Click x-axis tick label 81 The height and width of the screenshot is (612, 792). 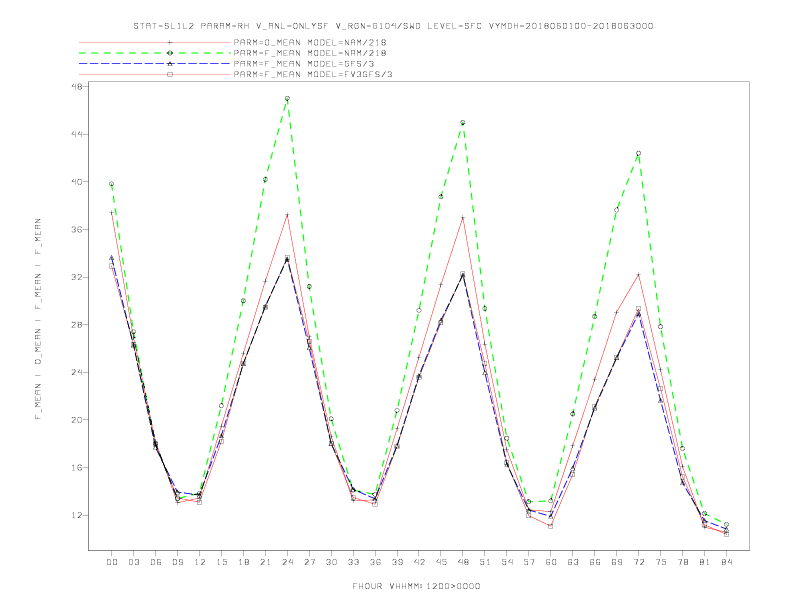click(705, 562)
